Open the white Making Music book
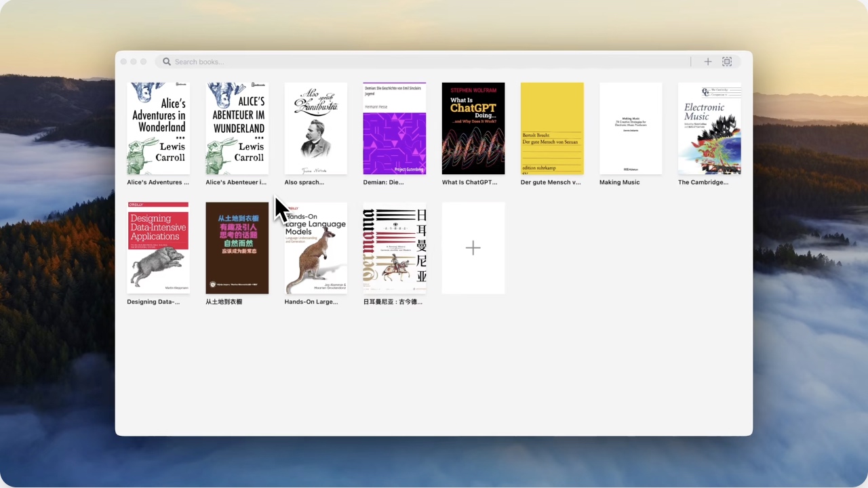868x488 pixels. [x=631, y=129]
